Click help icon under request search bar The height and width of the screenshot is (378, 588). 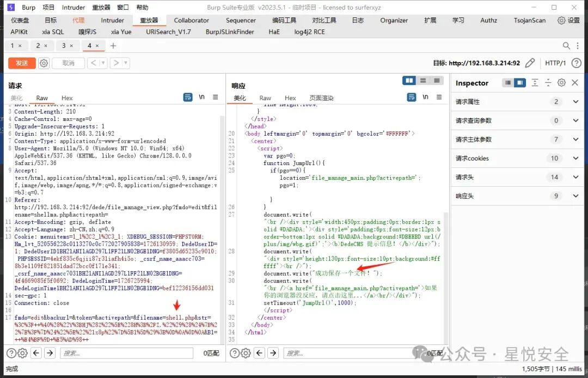(11, 353)
